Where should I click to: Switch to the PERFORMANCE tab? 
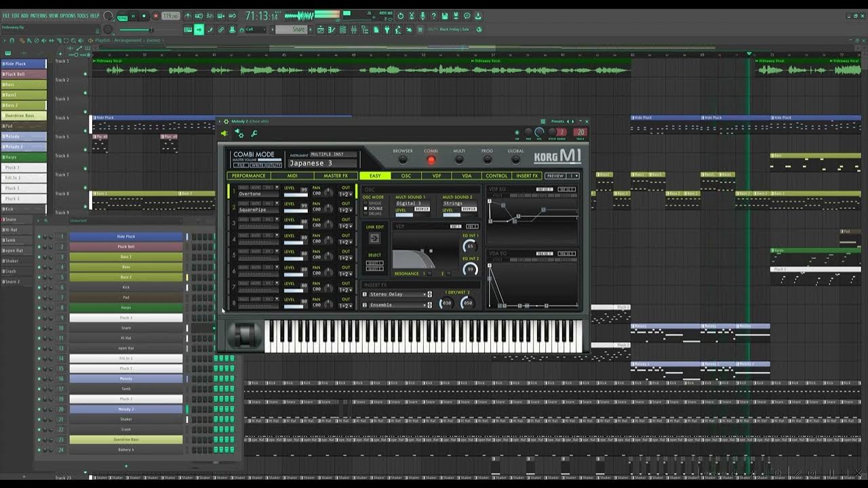pos(249,176)
